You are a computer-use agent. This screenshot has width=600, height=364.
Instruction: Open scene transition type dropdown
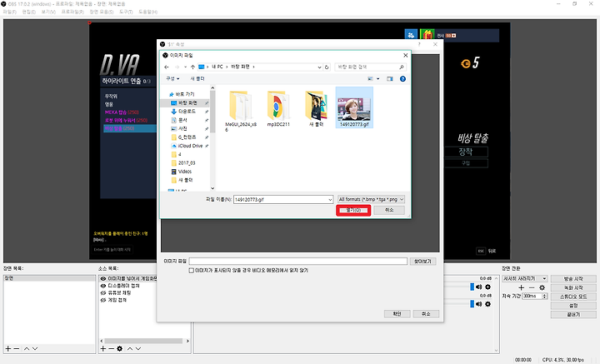click(525, 278)
